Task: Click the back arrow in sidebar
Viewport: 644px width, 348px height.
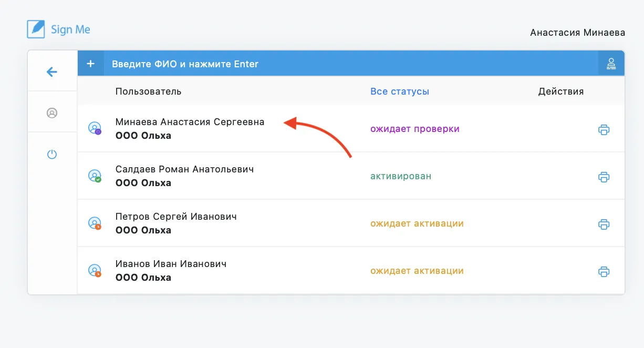Action: 51,72
